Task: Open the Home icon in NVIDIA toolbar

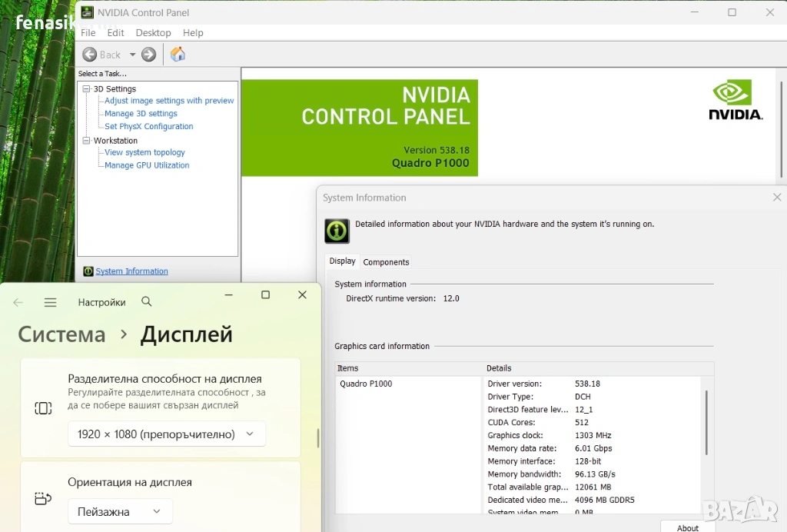Action: (x=178, y=55)
